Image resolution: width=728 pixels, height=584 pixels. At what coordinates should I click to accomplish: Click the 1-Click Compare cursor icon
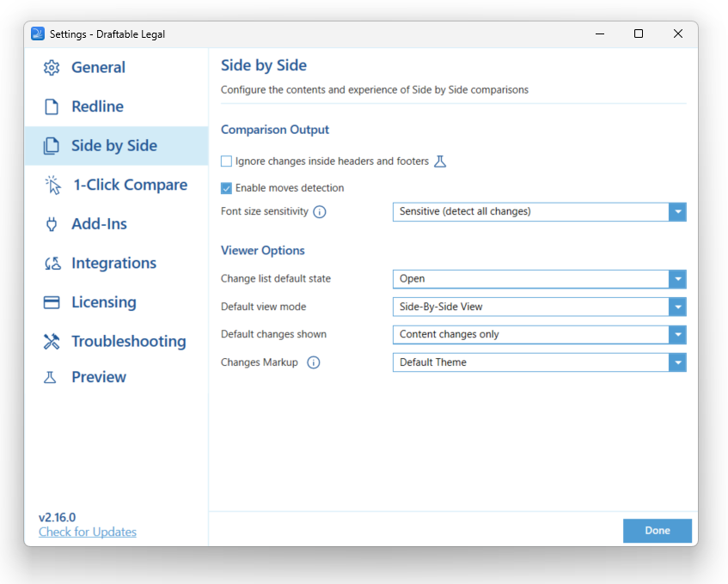click(53, 186)
